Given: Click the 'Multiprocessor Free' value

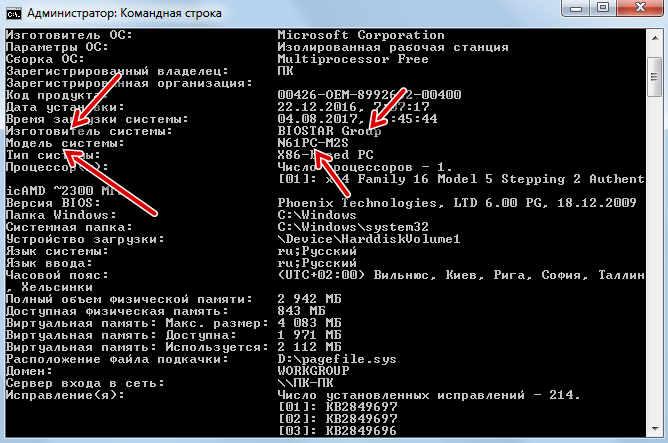Looking at the screenshot, I should coord(353,59).
